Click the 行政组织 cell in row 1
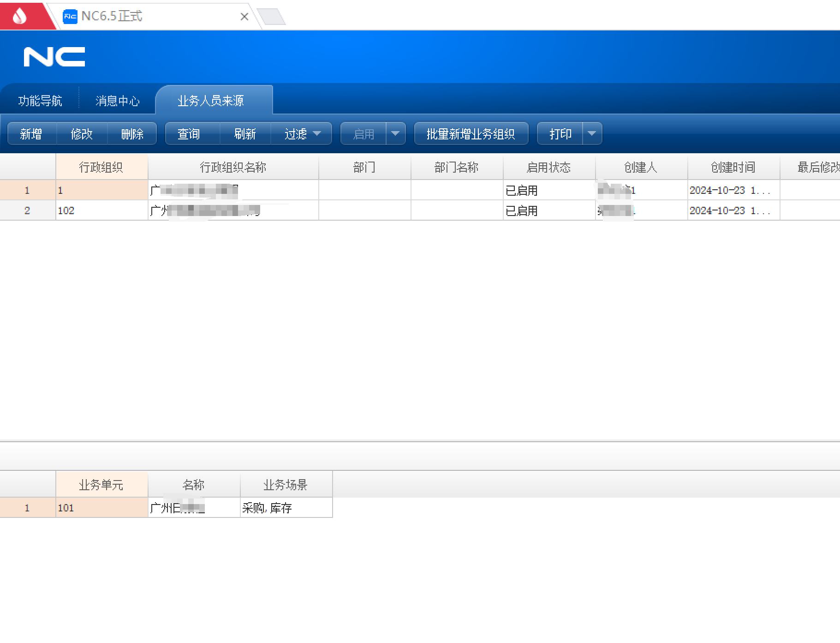 [101, 190]
